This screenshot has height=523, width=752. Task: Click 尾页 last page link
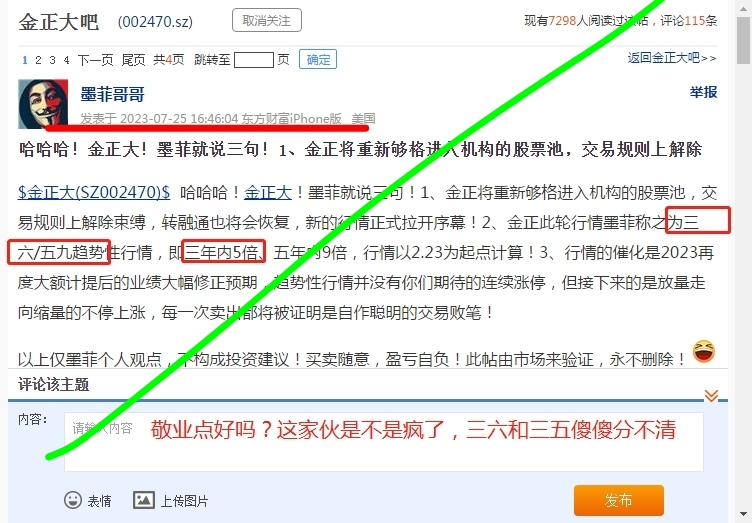click(133, 60)
